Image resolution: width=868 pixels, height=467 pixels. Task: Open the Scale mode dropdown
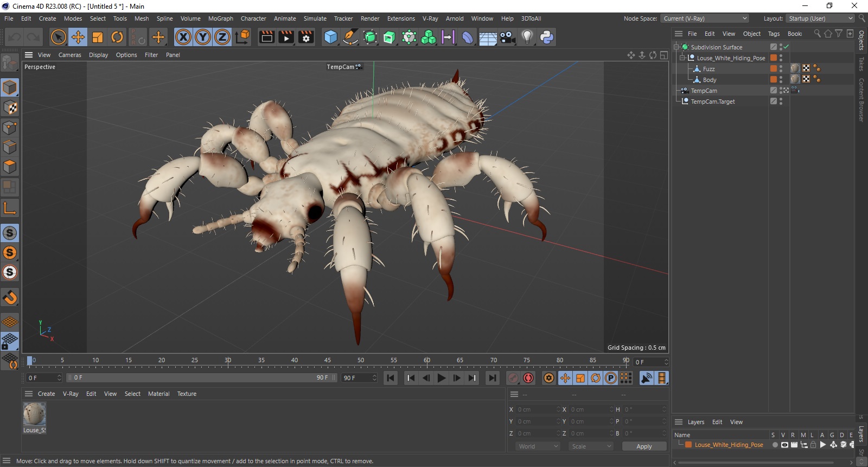click(x=591, y=446)
